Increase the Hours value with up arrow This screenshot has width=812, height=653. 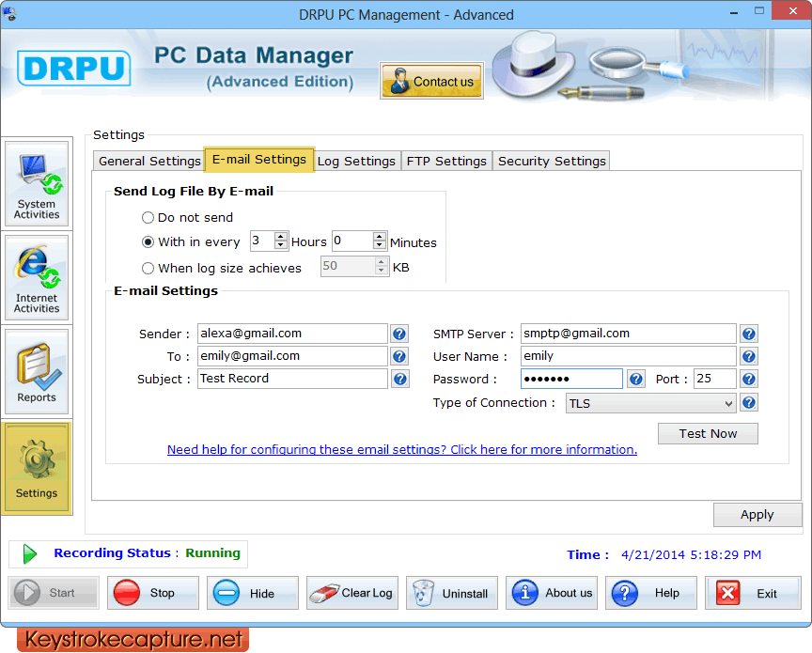281,237
